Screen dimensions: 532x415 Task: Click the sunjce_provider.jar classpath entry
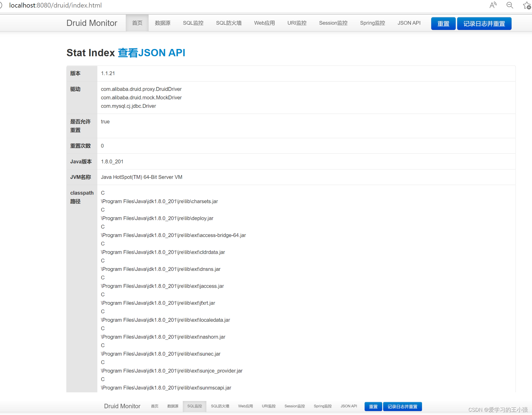tap(172, 371)
